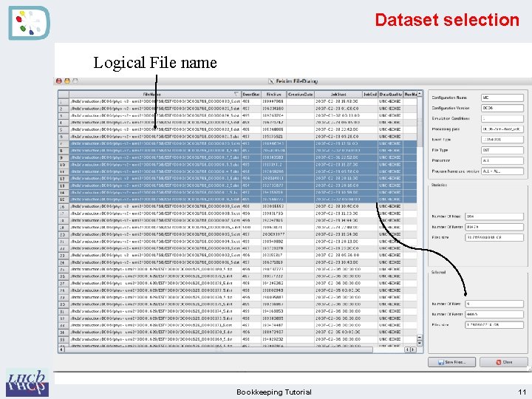Select row number 35 header
The image size is (532, 399).
(x=64, y=339)
